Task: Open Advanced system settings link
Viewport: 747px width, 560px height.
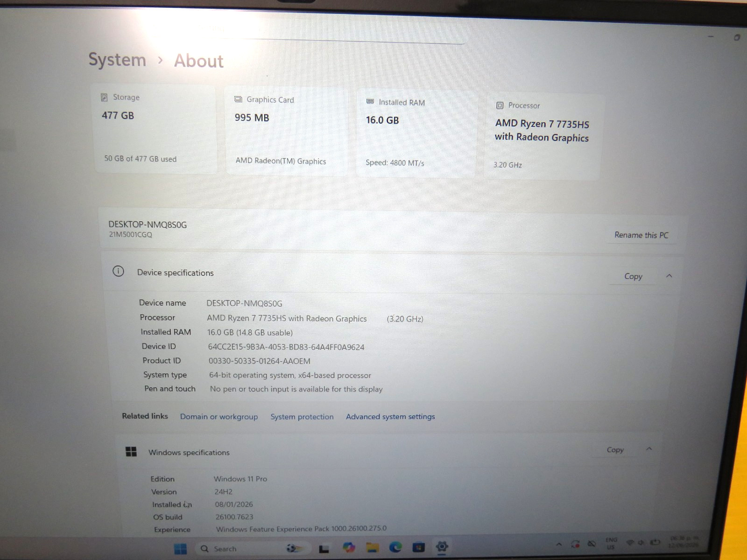Action: coord(390,416)
